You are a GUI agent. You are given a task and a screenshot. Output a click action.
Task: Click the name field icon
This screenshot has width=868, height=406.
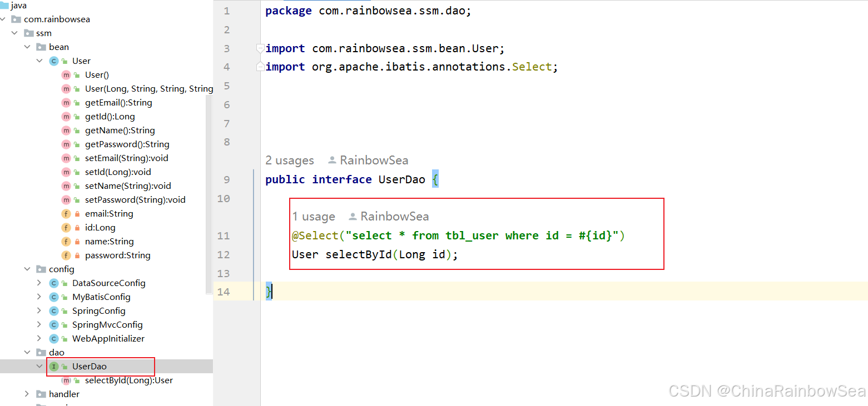point(66,242)
